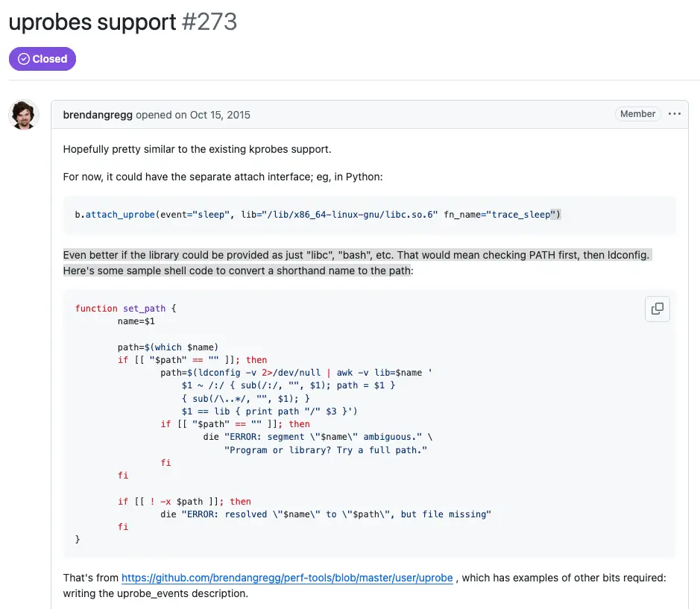Click the 'For now, it could have' sentence
This screenshot has width=700, height=609.
tap(223, 177)
